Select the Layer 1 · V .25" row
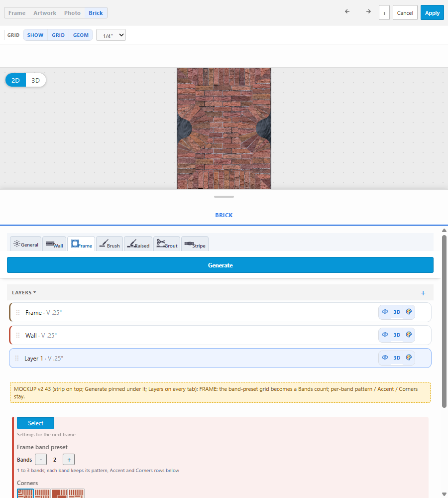Screen dimensions: 448x498 (220, 358)
